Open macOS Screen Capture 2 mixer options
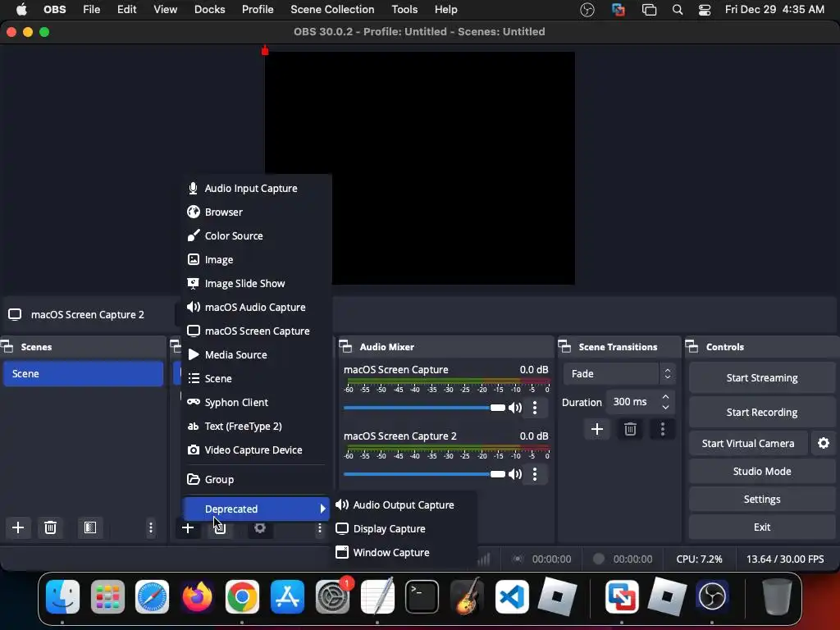This screenshot has width=840, height=630. [x=535, y=474]
